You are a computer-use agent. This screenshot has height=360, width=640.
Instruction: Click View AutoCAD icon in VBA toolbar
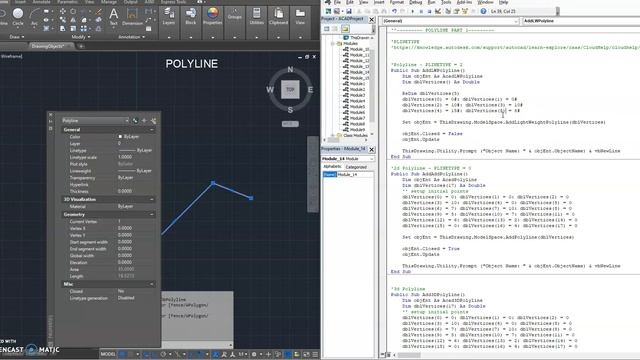tap(329, 11)
